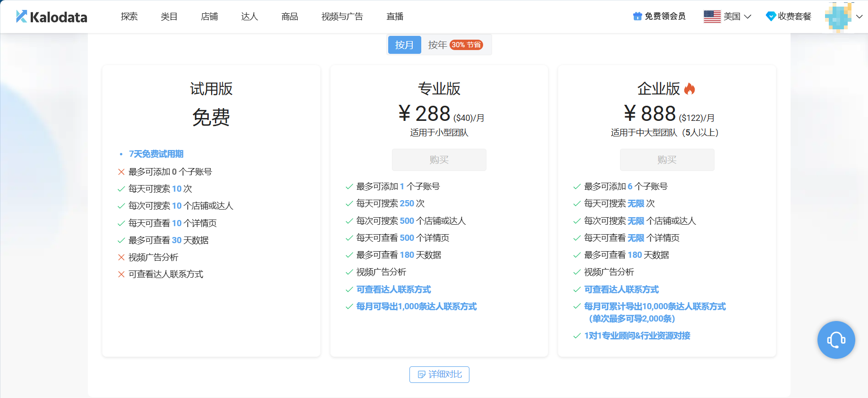
Task: Click the checkmark beside 每天可搜索 250 次
Action: click(x=349, y=203)
